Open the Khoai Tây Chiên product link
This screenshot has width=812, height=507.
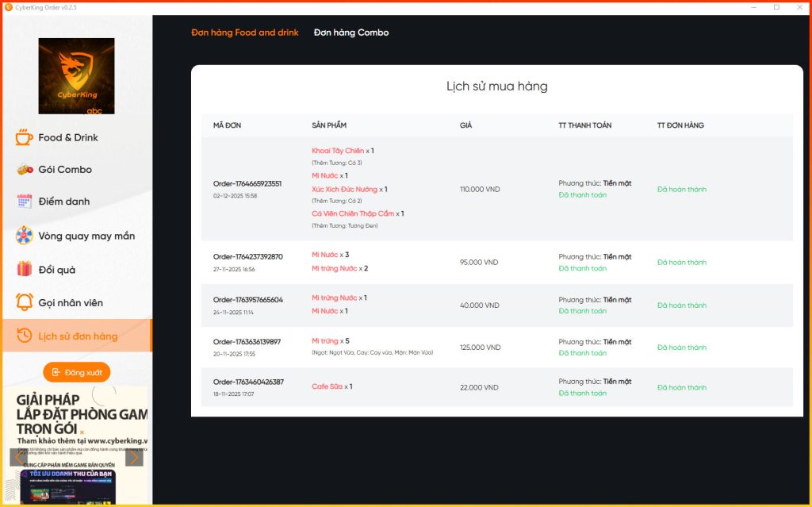(339, 150)
